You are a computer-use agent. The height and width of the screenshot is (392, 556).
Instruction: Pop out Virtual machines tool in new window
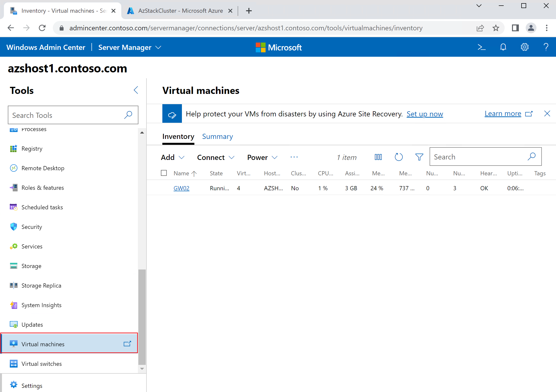pyautogui.click(x=127, y=344)
